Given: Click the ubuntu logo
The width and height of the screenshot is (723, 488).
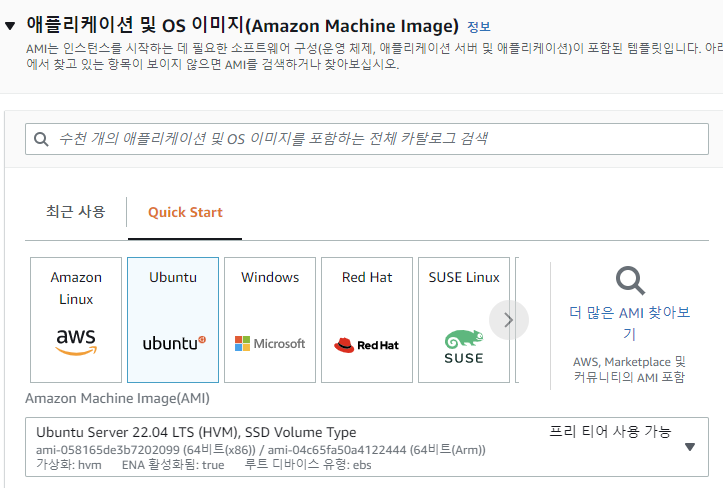Looking at the screenshot, I should pyautogui.click(x=174, y=343).
